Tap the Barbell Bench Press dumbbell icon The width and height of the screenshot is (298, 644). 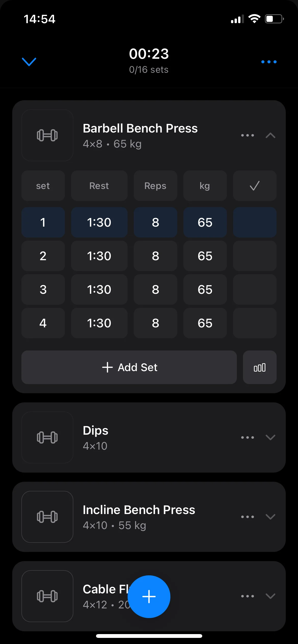coord(47,135)
